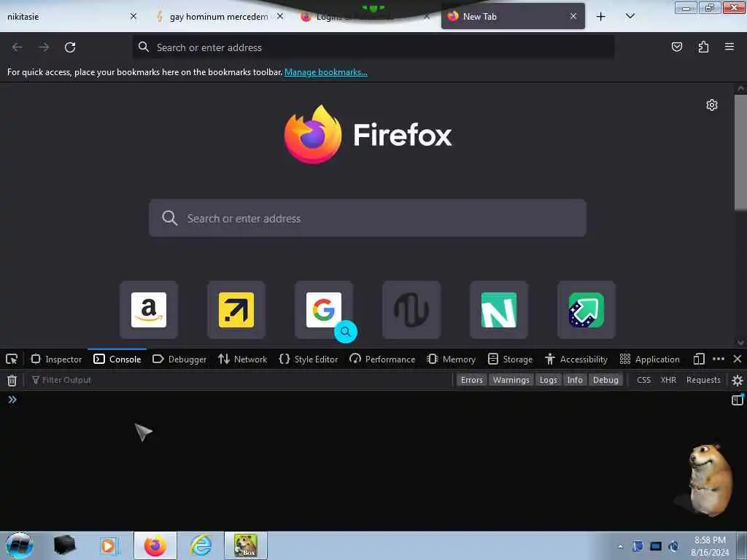The height and width of the screenshot is (560, 747).
Task: Open the Application tab
Action: coord(650,359)
